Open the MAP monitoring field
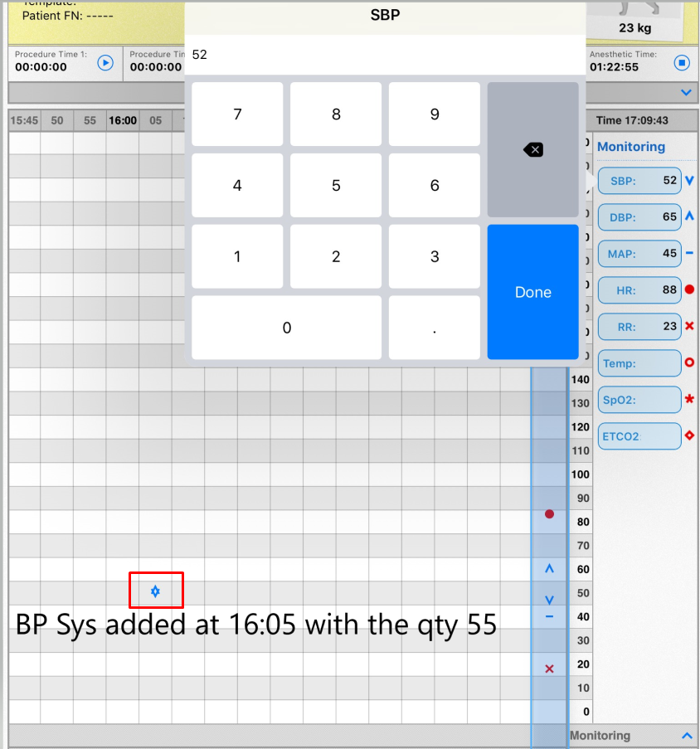 click(x=639, y=253)
